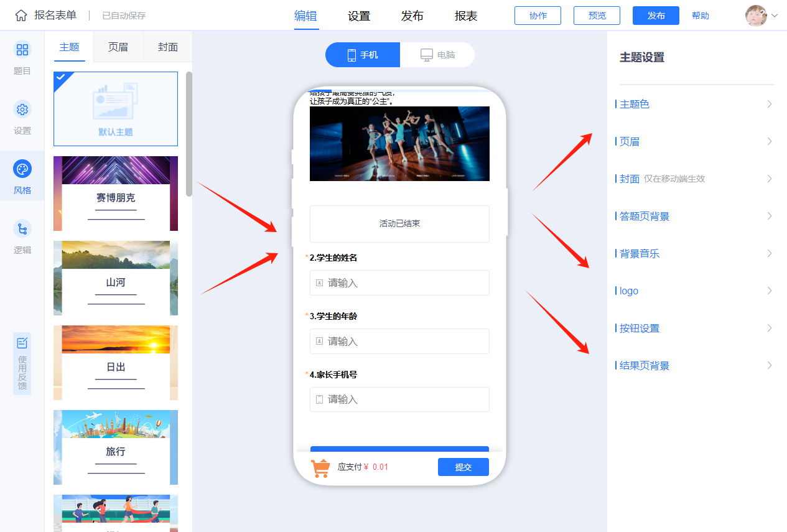787x532 pixels.
Task: Click the 已自动保存 status text
Action: click(x=124, y=16)
